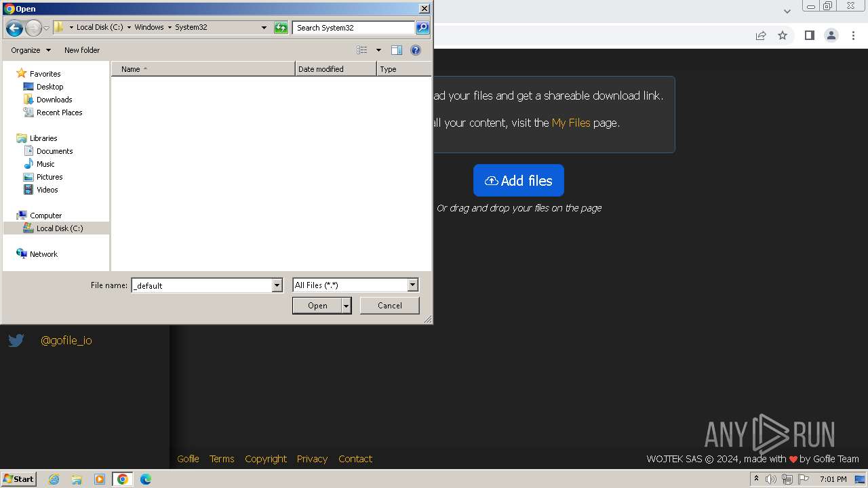Click the help question mark icon

pos(416,50)
